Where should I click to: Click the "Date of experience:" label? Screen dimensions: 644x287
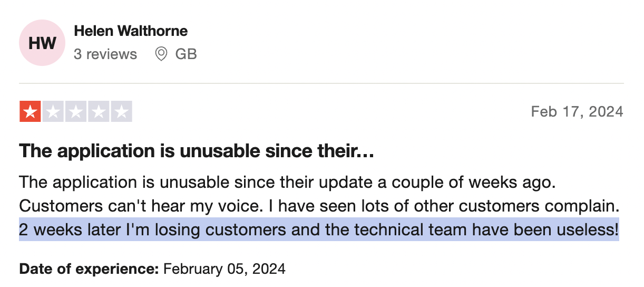pyautogui.click(x=89, y=269)
